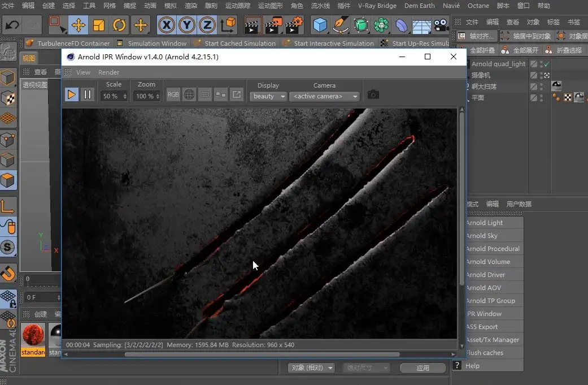Click Simulation Window button

coord(151,43)
